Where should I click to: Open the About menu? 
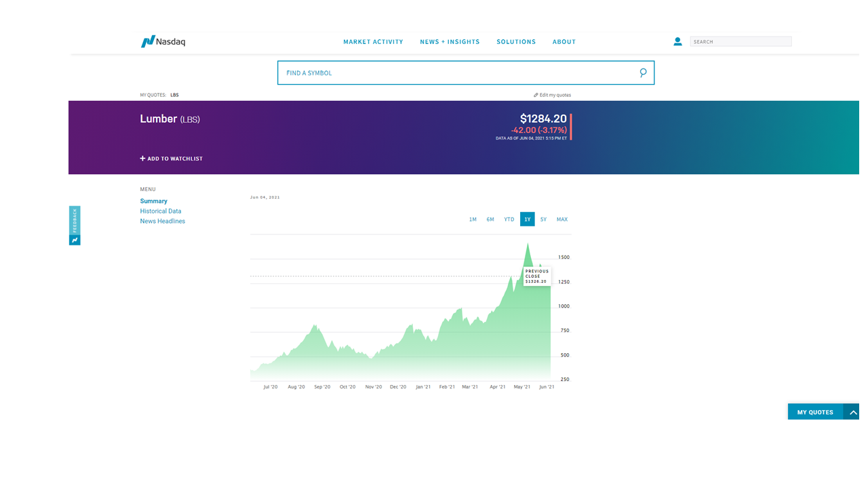(564, 42)
